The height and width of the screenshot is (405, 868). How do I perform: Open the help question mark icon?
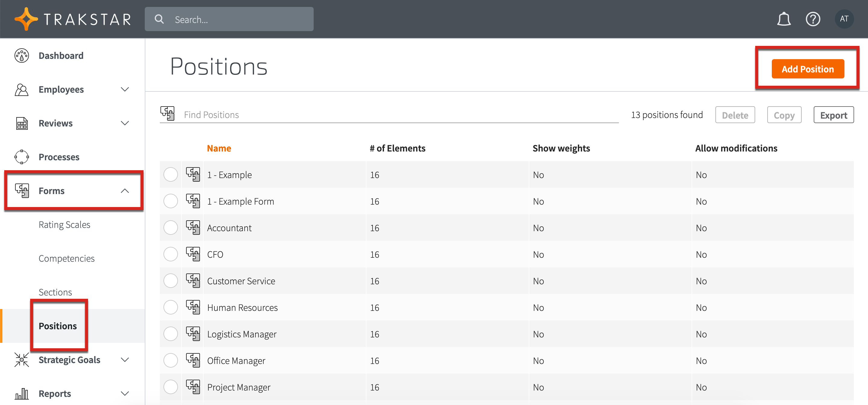pyautogui.click(x=813, y=19)
